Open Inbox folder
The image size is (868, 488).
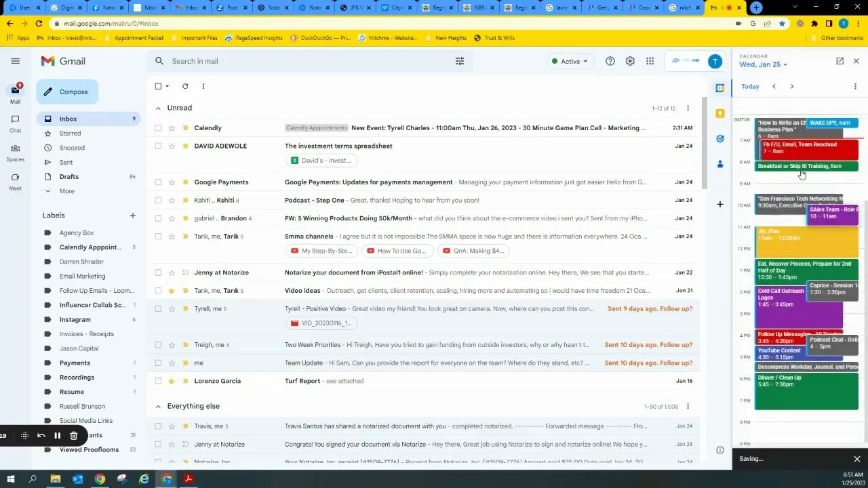[88, 119]
